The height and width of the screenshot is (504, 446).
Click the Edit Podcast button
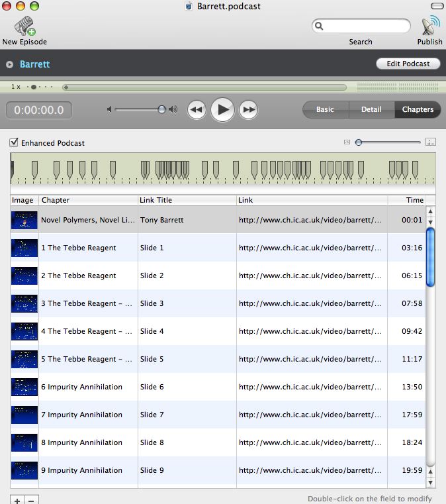[408, 64]
